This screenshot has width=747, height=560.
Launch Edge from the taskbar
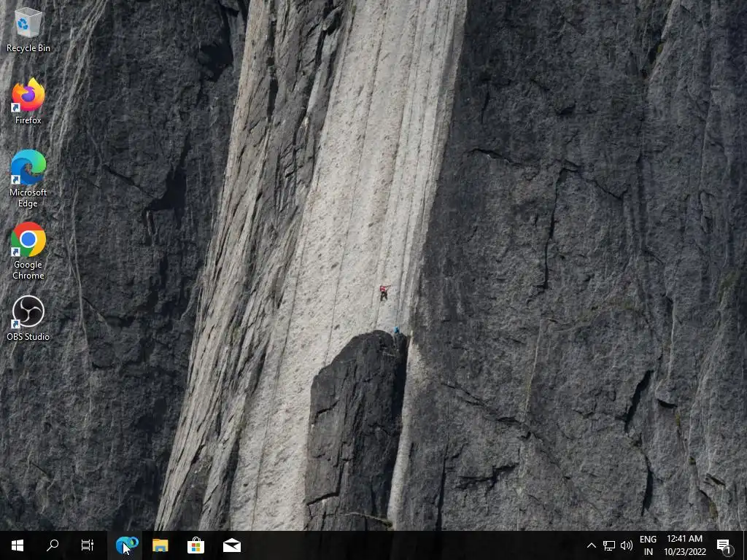(126, 545)
